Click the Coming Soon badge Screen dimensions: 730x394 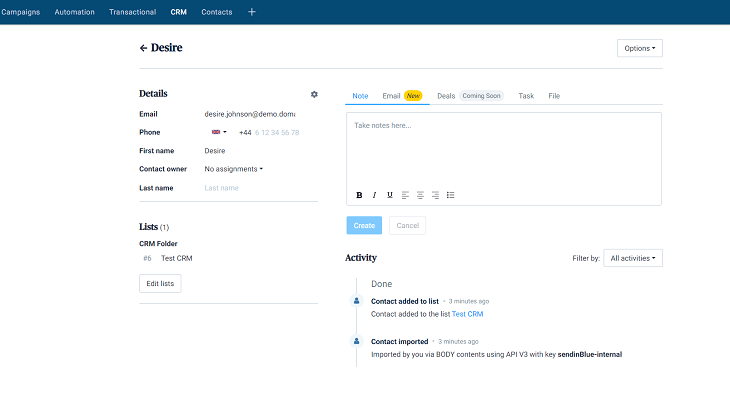click(x=481, y=96)
